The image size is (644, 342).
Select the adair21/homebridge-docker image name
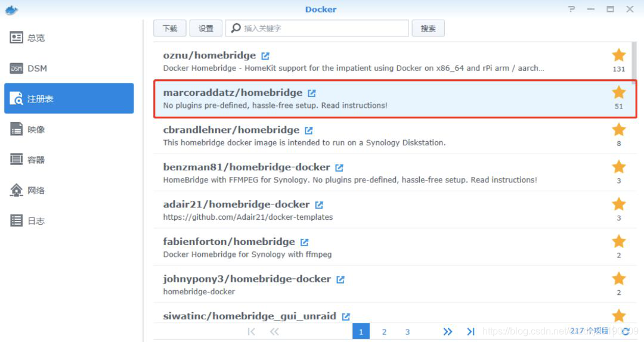(x=236, y=204)
